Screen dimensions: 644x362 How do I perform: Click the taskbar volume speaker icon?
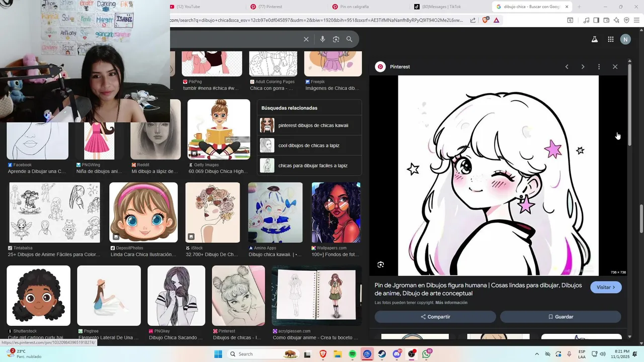coord(604,354)
